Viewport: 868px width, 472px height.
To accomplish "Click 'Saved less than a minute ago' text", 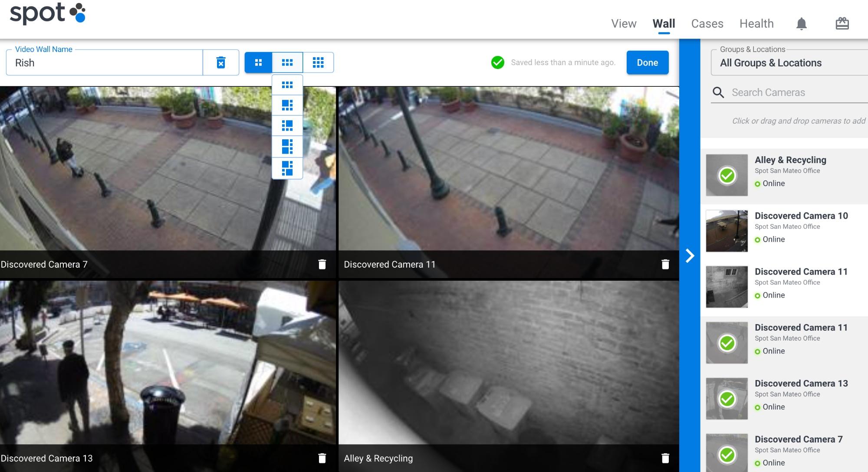I will pos(563,62).
